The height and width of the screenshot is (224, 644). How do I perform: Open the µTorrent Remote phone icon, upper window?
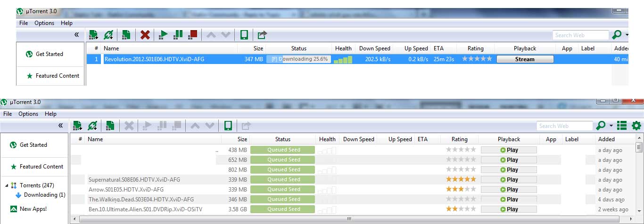point(244,34)
